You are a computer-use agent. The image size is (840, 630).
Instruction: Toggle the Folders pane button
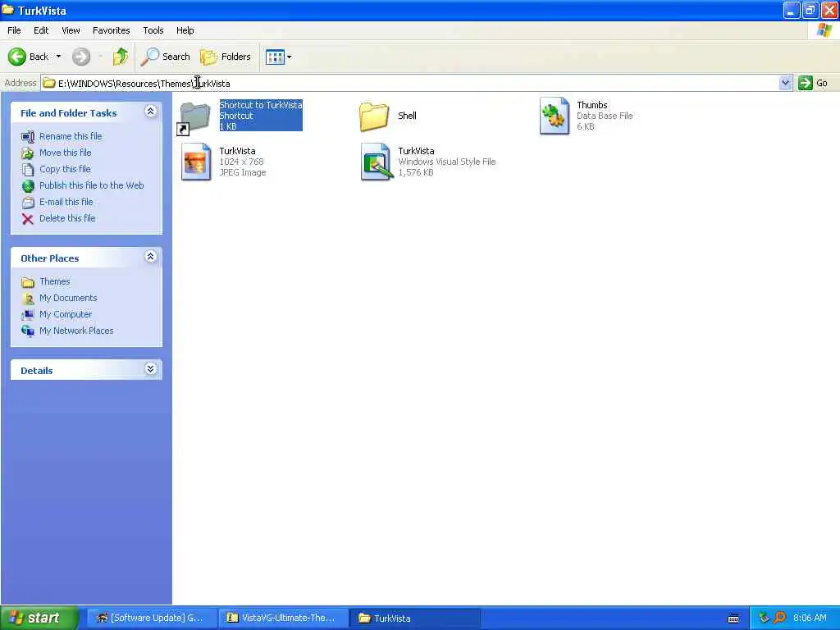(226, 57)
